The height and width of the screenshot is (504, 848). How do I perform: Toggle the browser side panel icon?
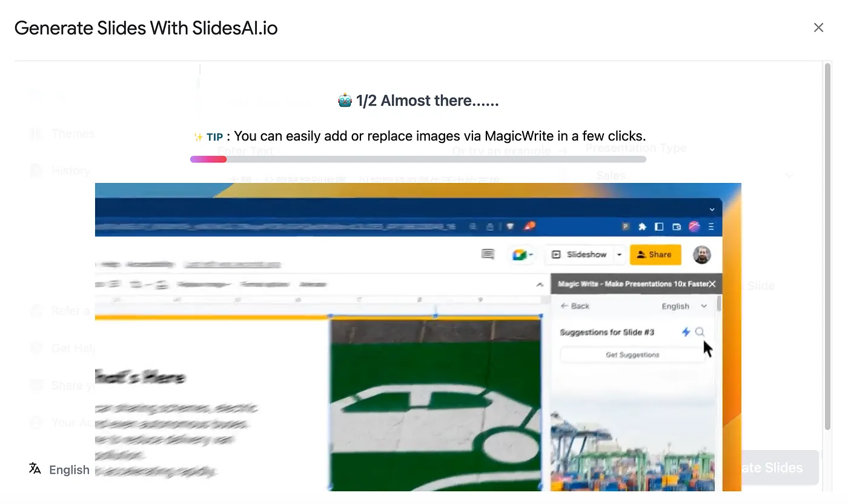point(660,227)
